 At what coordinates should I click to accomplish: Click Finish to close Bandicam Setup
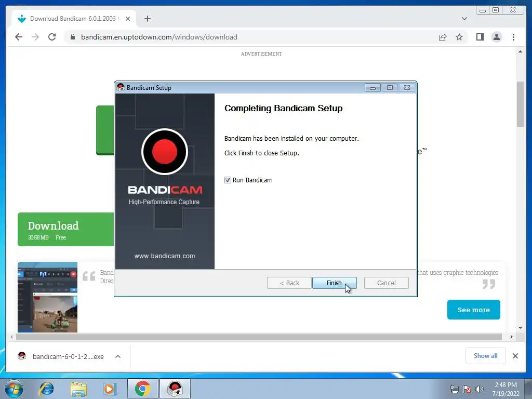click(x=334, y=283)
